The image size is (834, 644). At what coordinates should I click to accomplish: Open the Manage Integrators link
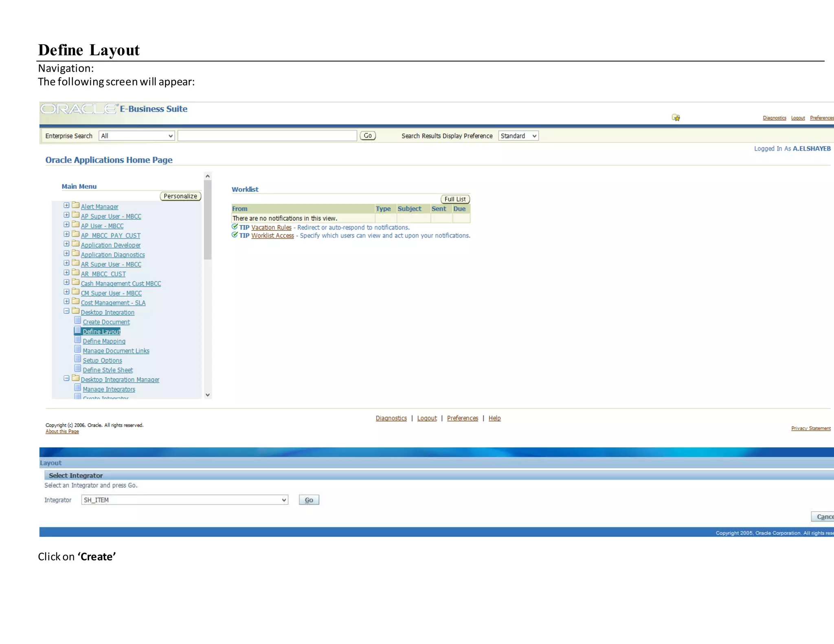point(109,390)
